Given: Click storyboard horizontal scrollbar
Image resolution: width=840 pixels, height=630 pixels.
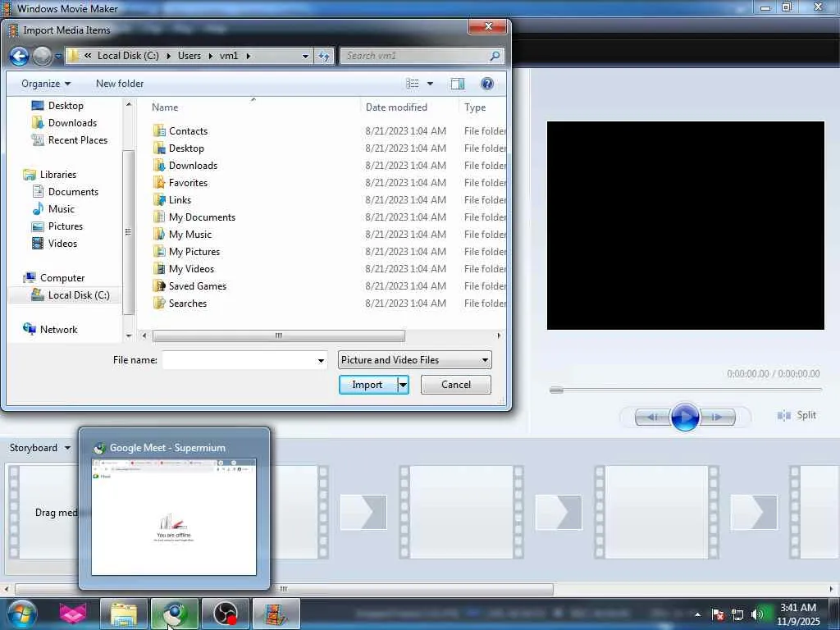Looking at the screenshot, I should coord(284,589).
